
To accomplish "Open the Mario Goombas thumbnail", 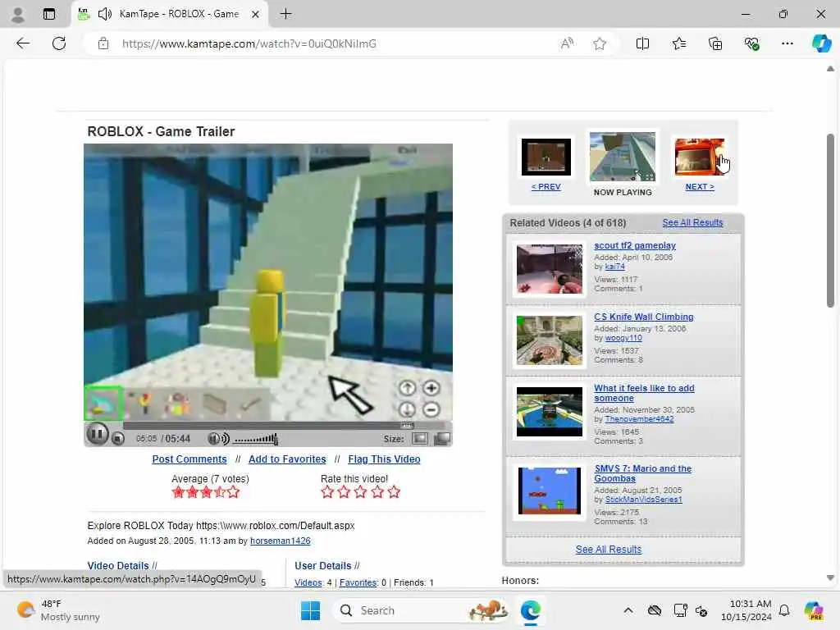I will [549, 491].
